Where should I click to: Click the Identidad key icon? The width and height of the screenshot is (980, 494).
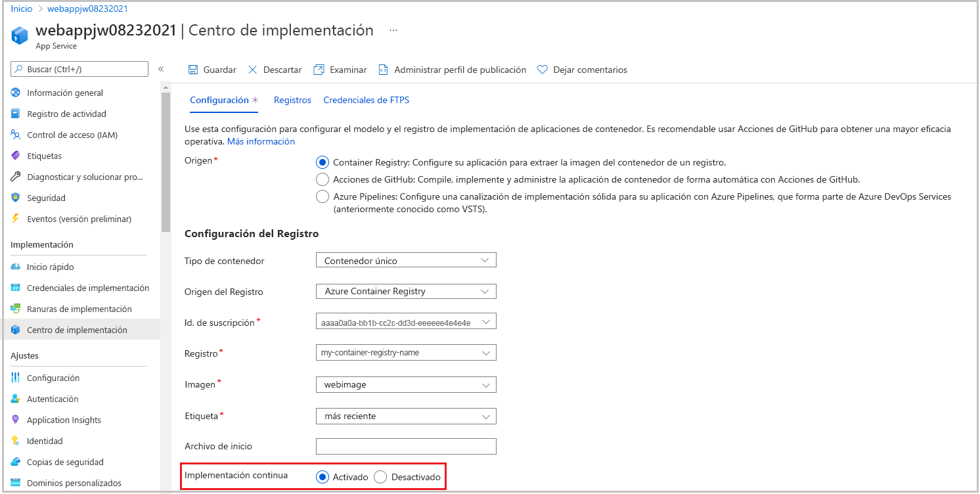[16, 441]
